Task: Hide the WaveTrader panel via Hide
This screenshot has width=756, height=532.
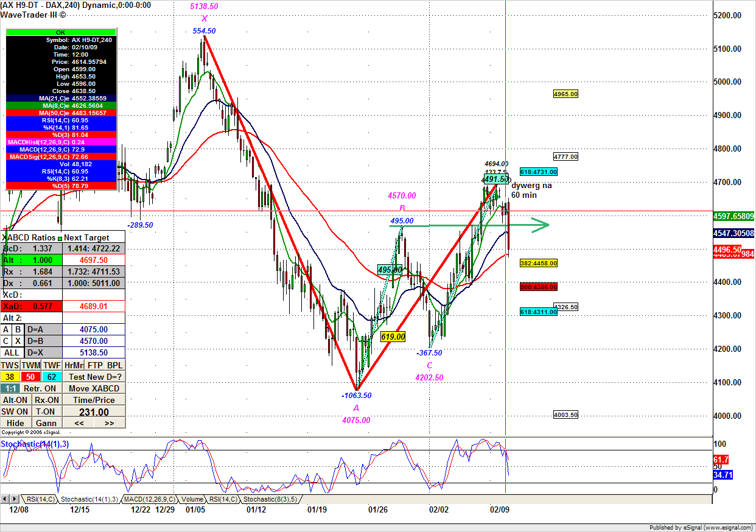Action: [16, 423]
